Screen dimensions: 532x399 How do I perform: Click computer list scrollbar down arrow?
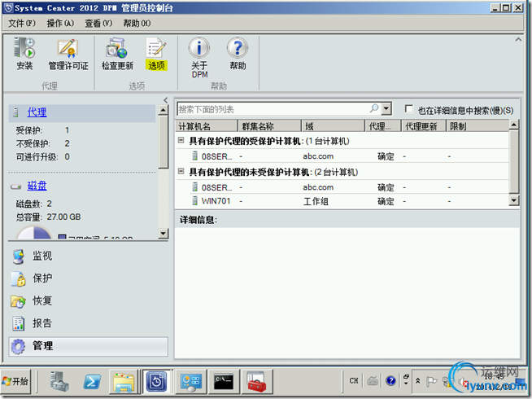513,200
